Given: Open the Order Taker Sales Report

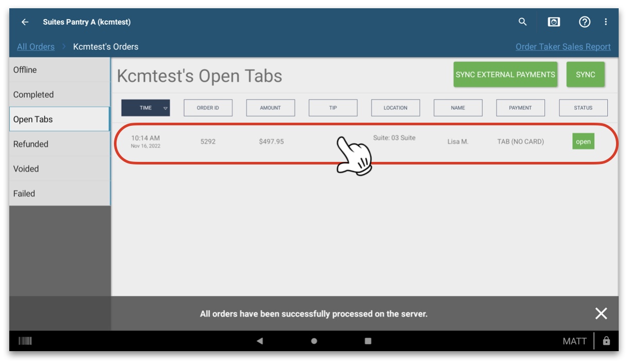Looking at the screenshot, I should tap(563, 46).
